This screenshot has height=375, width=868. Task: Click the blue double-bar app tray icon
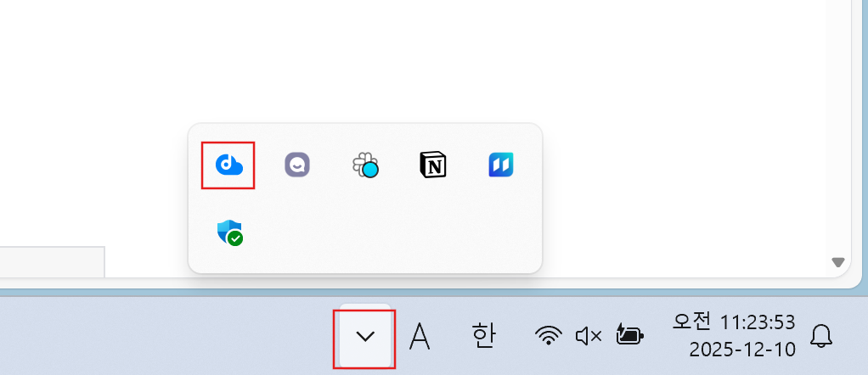(x=501, y=165)
